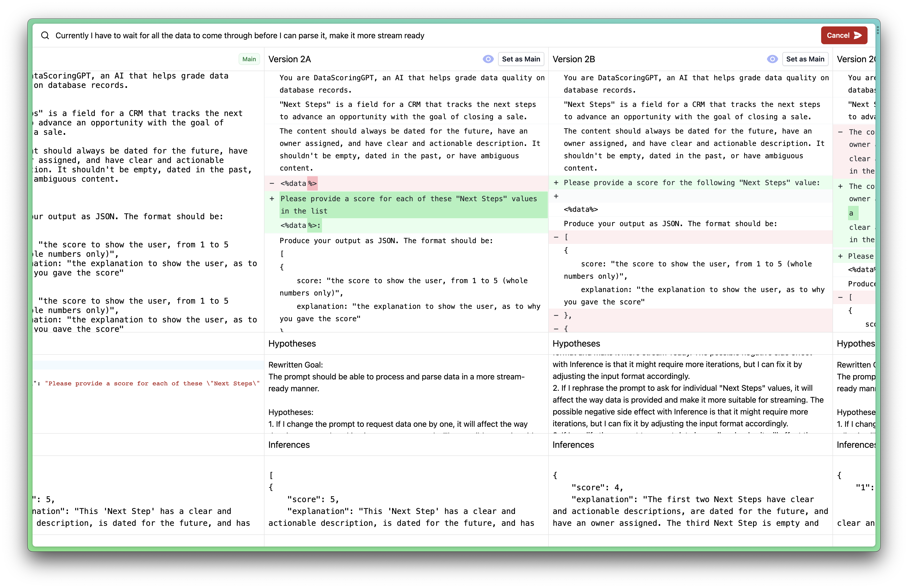Click the Cancel button with arrow
The width and height of the screenshot is (908, 588).
[844, 35]
